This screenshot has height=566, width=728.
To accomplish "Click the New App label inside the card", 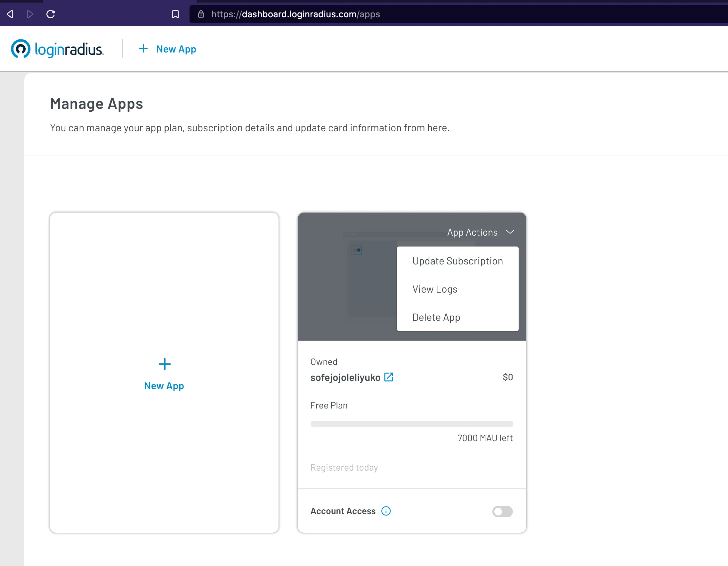I will 164,386.
